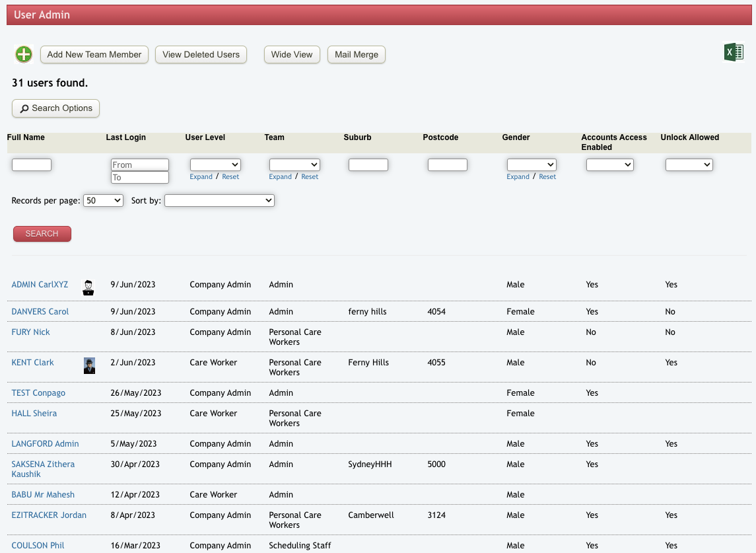Start Mail Merge

coord(357,55)
